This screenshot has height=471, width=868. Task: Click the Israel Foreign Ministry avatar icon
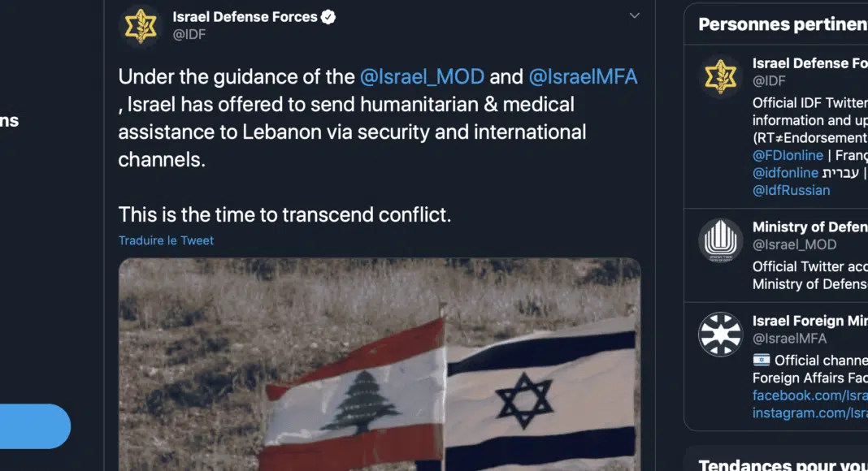(x=721, y=335)
